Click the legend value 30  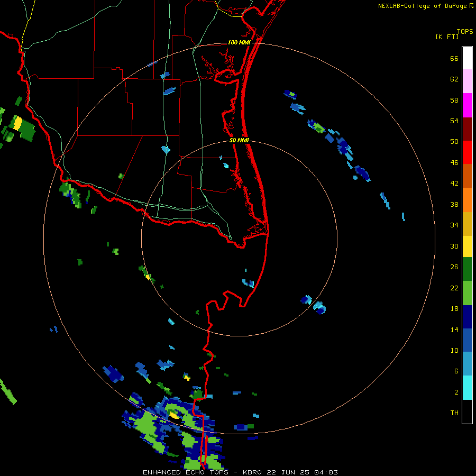point(454,246)
